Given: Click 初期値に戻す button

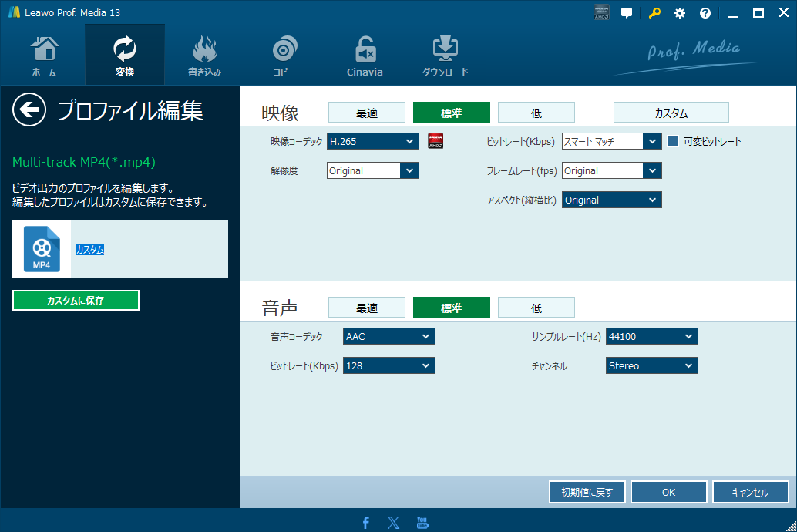Looking at the screenshot, I should (587, 492).
